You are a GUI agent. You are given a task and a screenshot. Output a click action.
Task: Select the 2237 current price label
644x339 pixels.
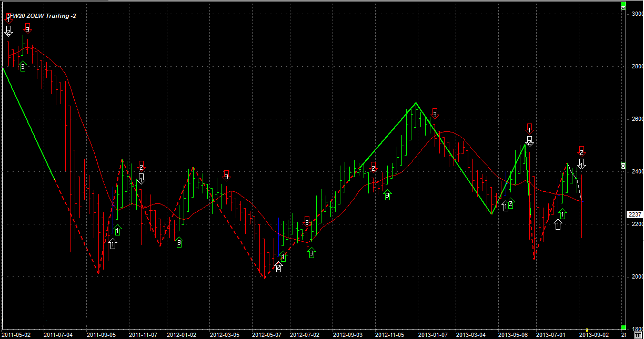tap(633, 214)
